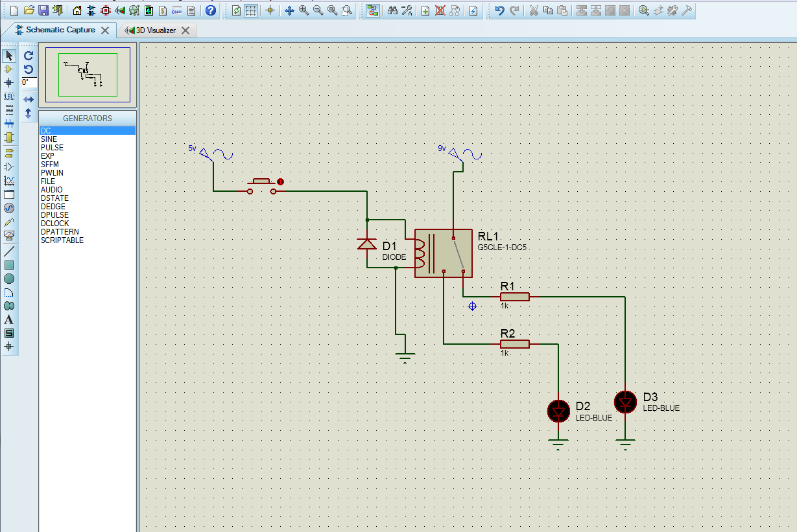Open the Bill of Materials dollar icon

163,10
